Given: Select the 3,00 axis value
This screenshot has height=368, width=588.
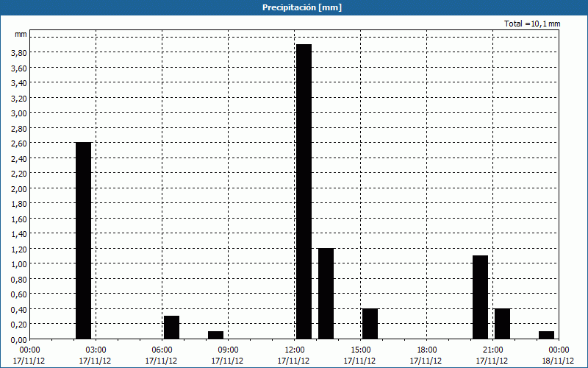Looking at the screenshot, I should tap(19, 113).
